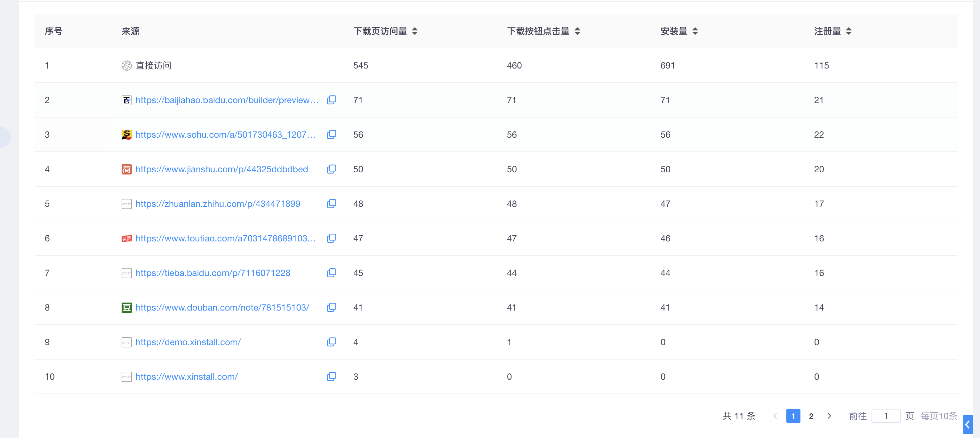Copy the baijiahao.baidu.com source link
The width and height of the screenshot is (980, 438).
(331, 100)
